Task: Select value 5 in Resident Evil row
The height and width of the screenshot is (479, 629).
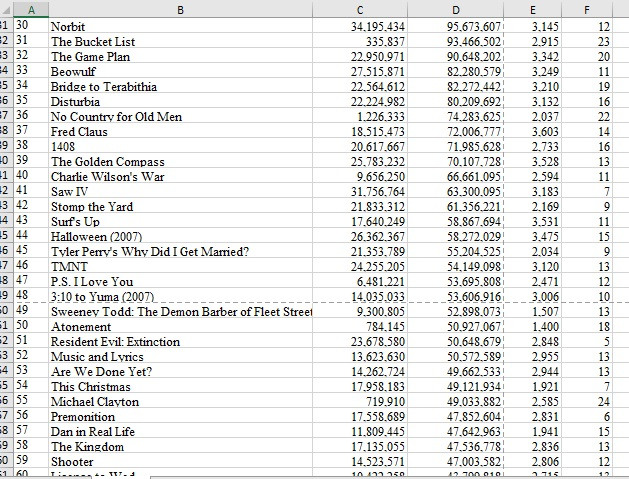Action: tap(586, 341)
